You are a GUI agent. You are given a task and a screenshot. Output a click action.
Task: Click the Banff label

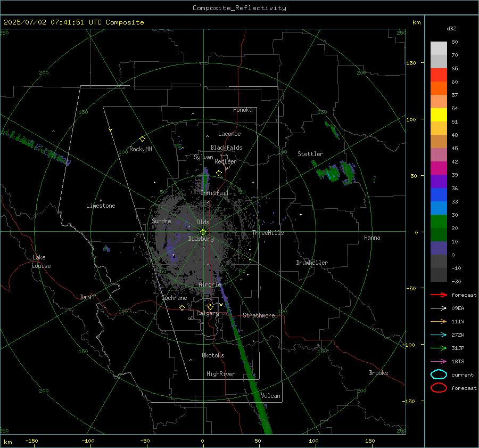[88, 297]
